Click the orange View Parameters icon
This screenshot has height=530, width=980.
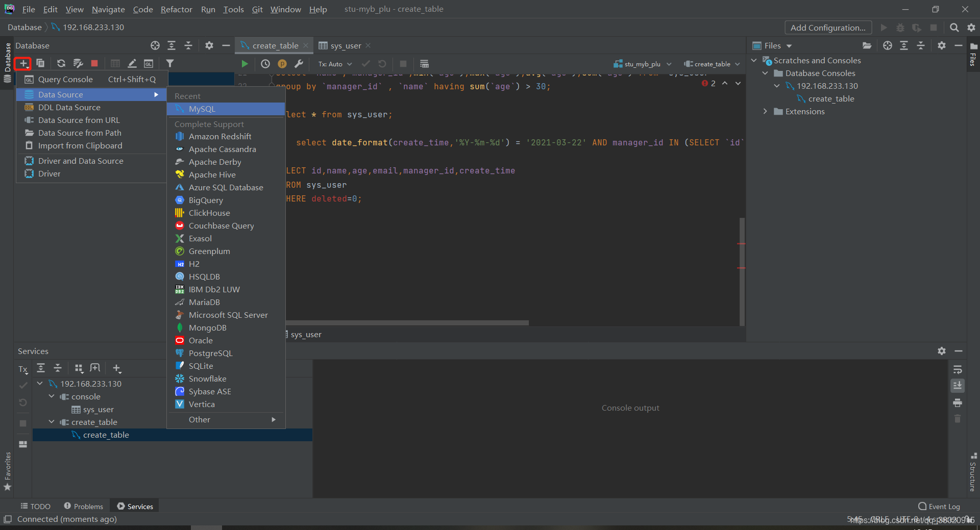tap(282, 64)
